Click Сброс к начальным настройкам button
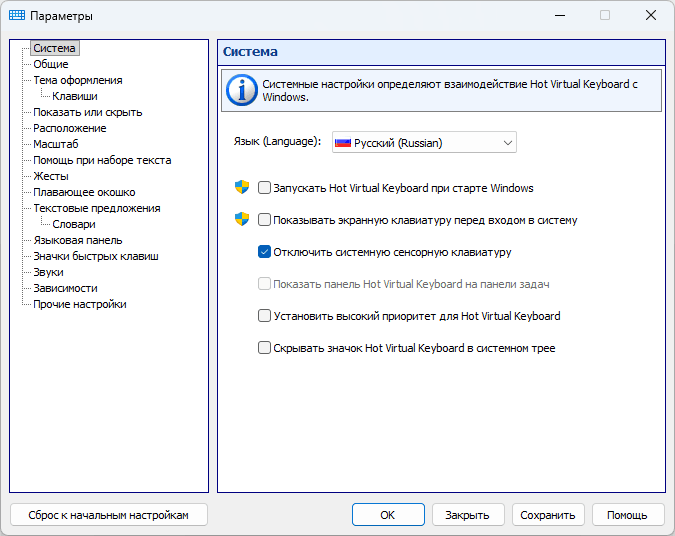Screen dimensions: 675x536 (x=108, y=515)
